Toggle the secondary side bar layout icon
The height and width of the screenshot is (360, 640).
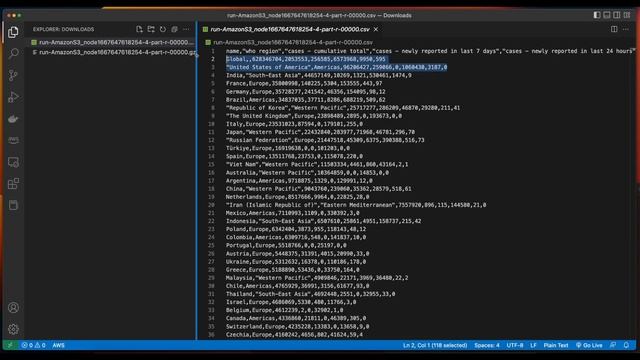[x=617, y=15]
